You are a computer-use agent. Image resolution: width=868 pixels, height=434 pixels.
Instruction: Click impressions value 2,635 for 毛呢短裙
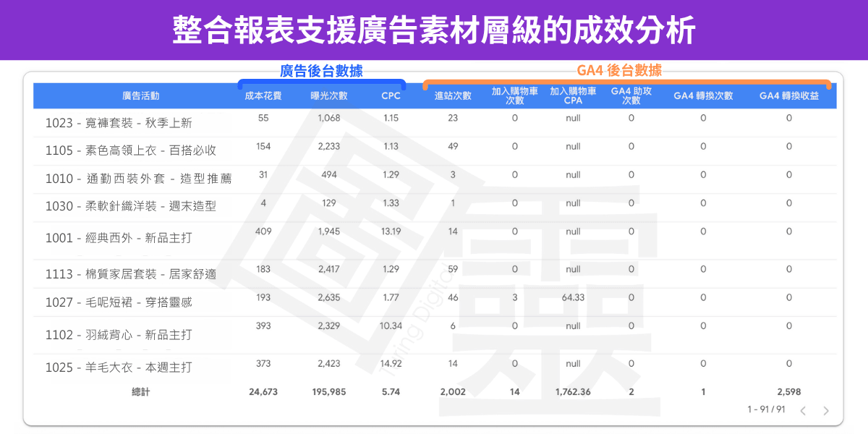point(329,297)
